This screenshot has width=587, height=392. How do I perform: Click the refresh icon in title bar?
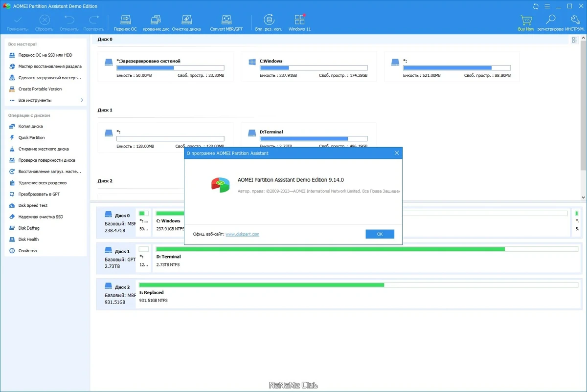536,6
